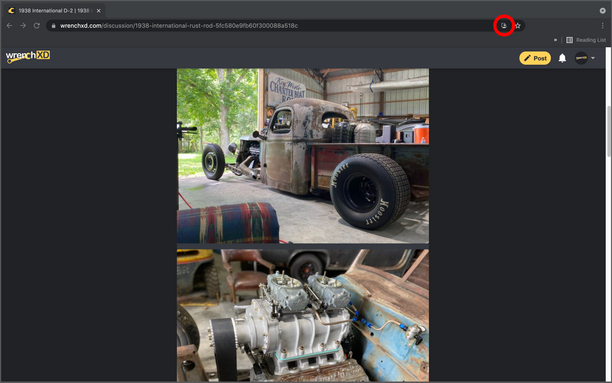Screen dimensions: 612x383
Task: Open notifications bell
Action: tap(562, 58)
